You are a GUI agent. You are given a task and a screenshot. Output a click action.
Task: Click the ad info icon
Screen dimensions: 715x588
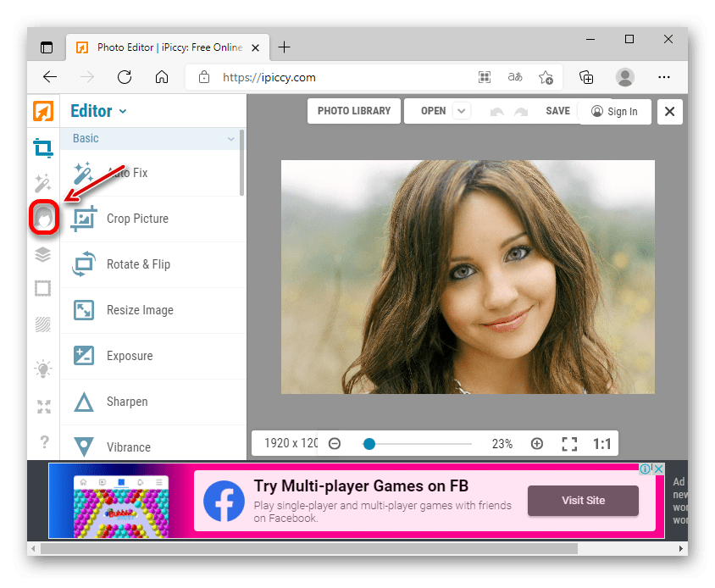click(646, 469)
